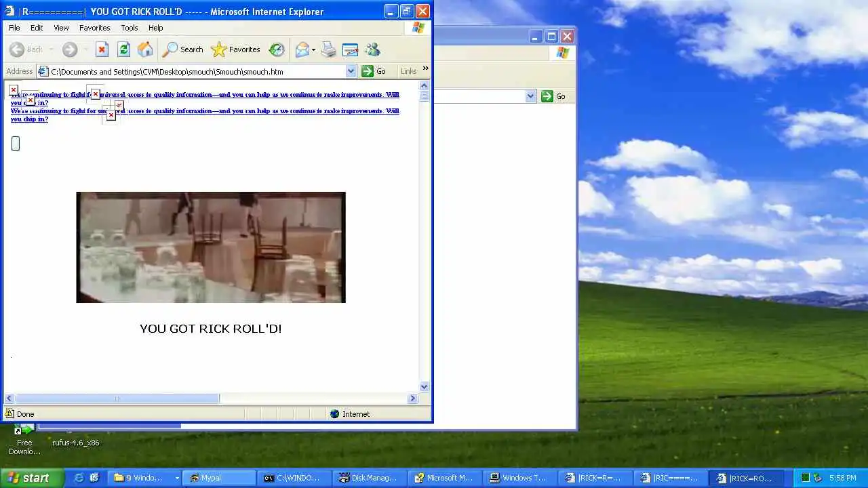Open the Help menu
The height and width of the screenshot is (488, 868).
156,28
